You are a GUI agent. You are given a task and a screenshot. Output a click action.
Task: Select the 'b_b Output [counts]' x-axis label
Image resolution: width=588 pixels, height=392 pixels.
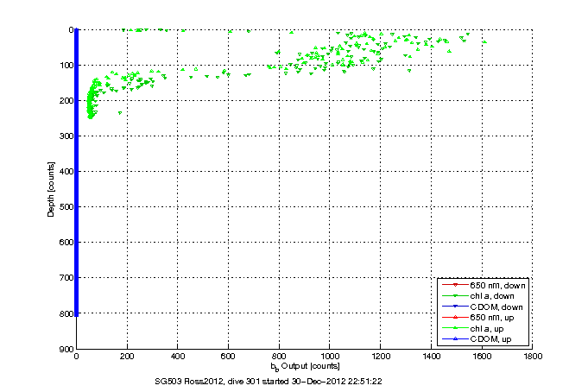[x=306, y=366]
